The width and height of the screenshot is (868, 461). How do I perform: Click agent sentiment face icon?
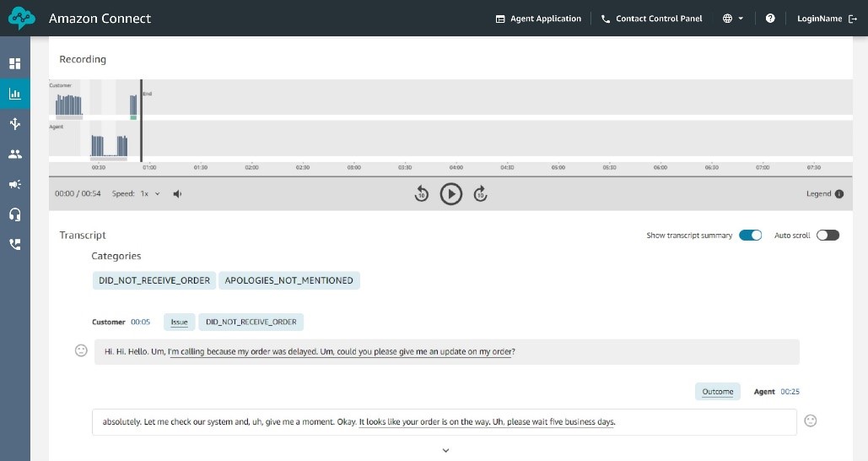tap(811, 420)
